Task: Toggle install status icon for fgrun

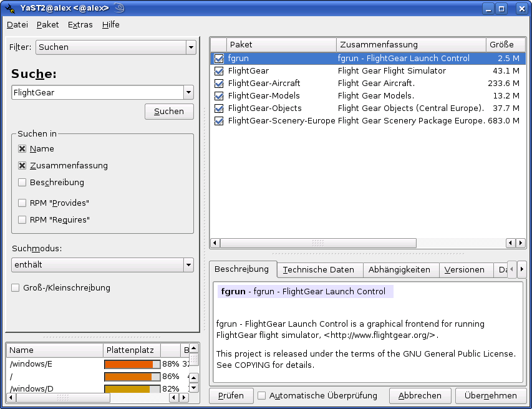Action: coord(219,59)
